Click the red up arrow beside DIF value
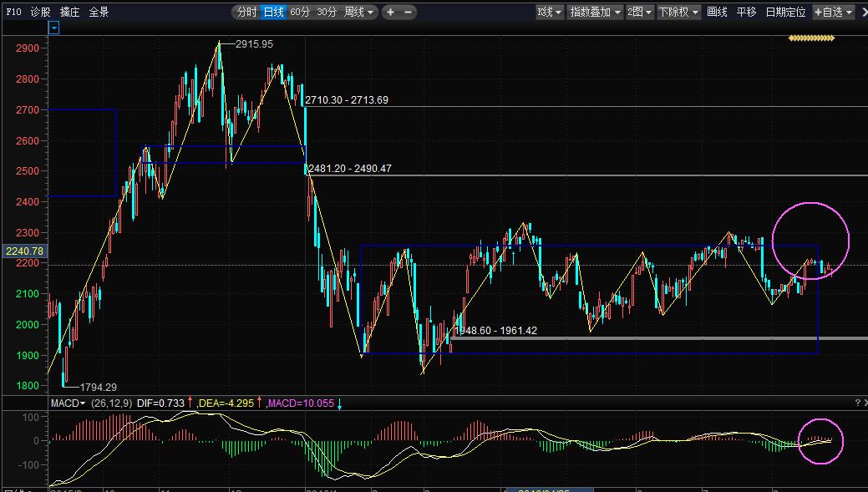 (x=190, y=403)
